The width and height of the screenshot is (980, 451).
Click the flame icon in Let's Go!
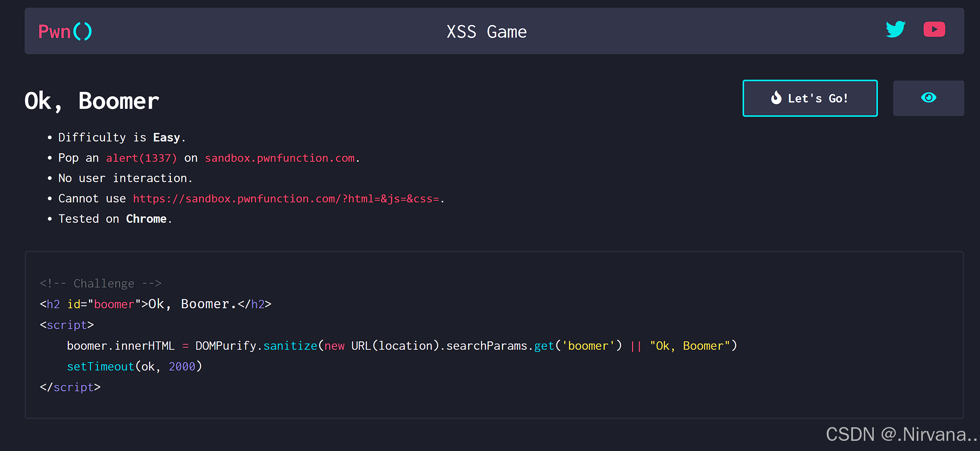pyautogui.click(x=776, y=98)
